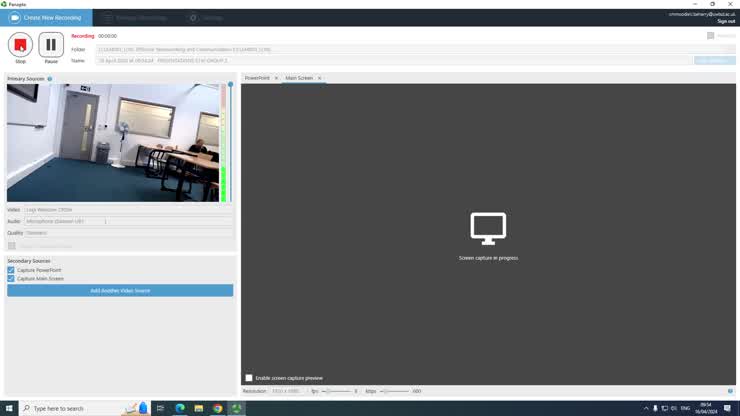
Task: Click Add Another Video Source
Action: click(x=120, y=291)
